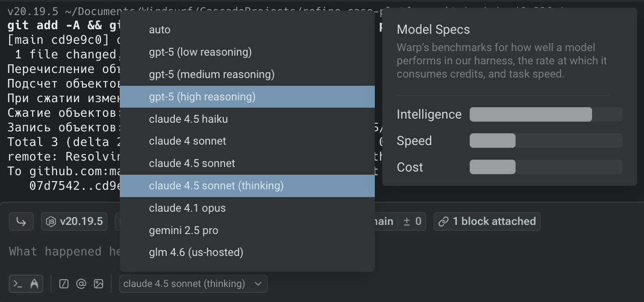Image resolution: width=644 pixels, height=302 pixels.
Task: Open the 1 block attached chip
Action: point(487,222)
